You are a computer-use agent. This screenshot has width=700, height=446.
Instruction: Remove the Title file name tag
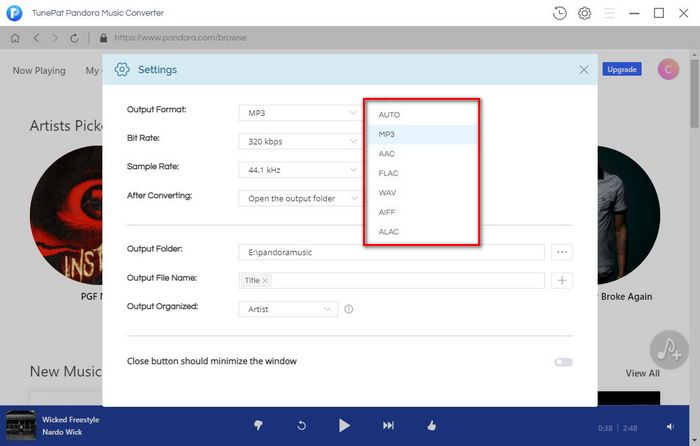click(x=265, y=280)
